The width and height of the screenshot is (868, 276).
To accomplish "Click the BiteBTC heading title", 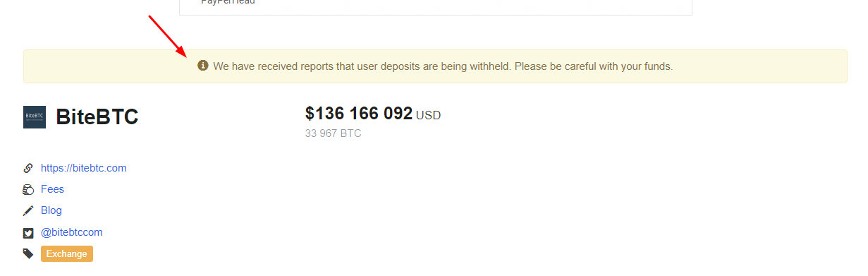I will [x=97, y=116].
